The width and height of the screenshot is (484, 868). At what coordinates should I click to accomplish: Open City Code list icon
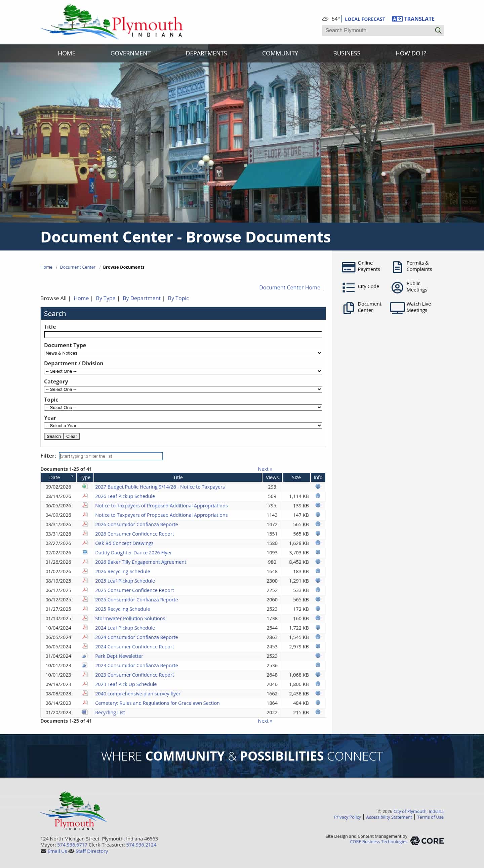[x=349, y=287]
